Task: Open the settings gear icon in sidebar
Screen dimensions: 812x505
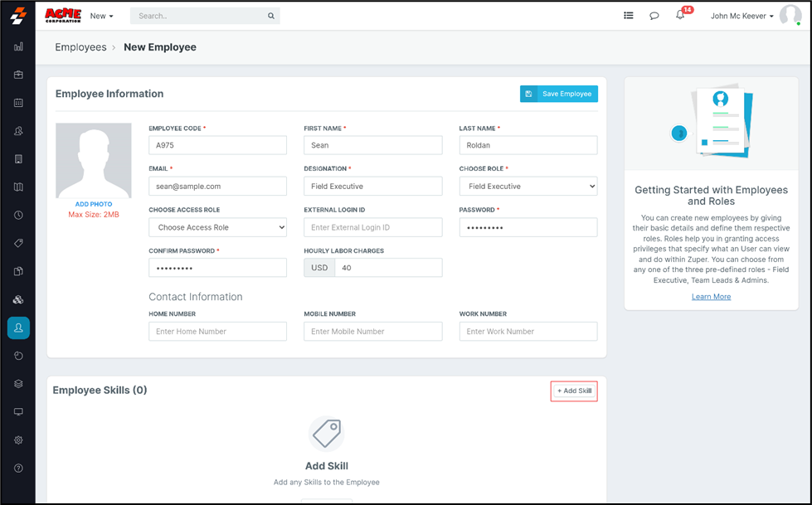Action: click(18, 440)
